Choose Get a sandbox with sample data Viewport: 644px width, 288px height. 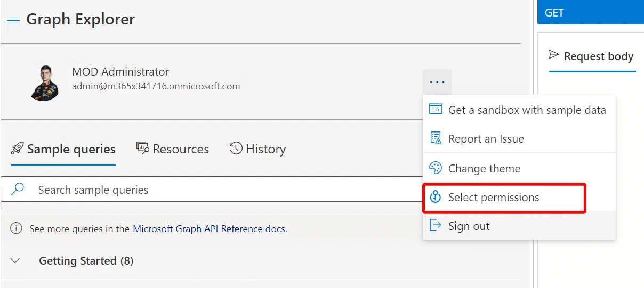[519, 110]
